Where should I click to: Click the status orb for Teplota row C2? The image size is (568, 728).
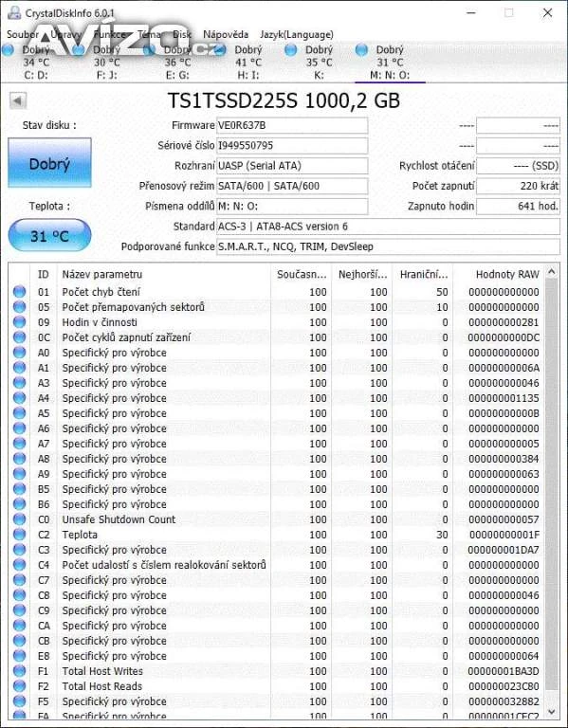20,535
